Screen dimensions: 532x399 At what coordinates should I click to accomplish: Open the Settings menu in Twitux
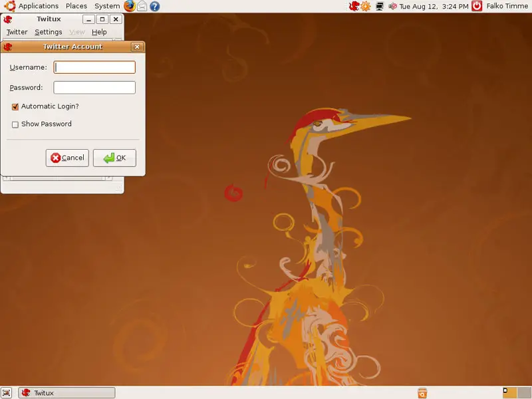tap(49, 32)
